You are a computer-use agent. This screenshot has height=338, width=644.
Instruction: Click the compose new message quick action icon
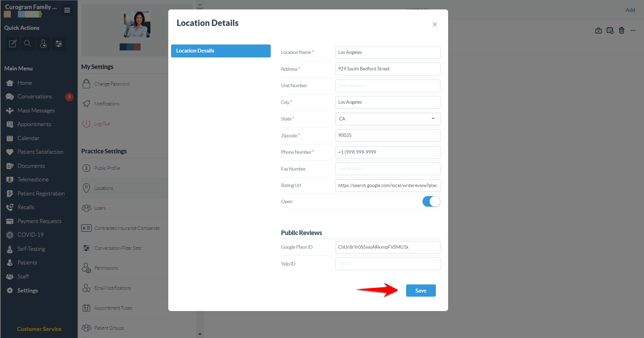[x=13, y=44]
